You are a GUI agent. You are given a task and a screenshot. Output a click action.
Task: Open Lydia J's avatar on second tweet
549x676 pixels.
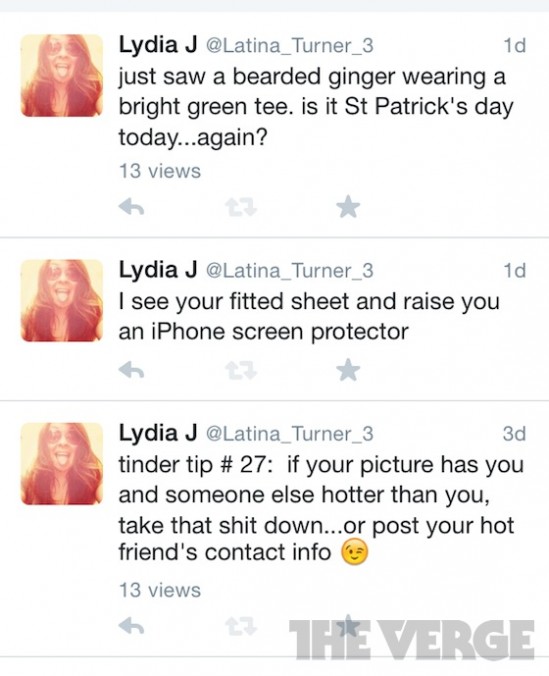click(62, 300)
